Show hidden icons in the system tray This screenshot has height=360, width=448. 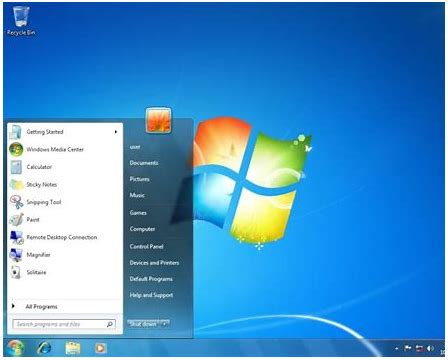397,349
